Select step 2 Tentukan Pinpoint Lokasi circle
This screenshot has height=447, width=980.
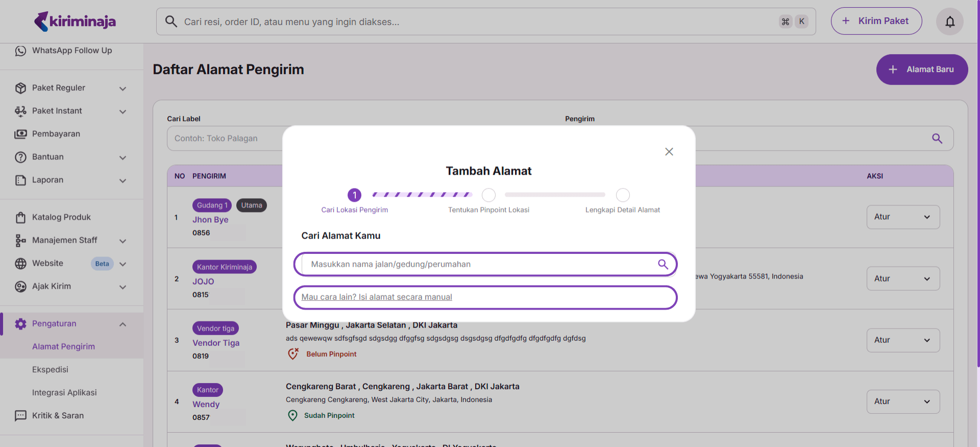(x=488, y=195)
